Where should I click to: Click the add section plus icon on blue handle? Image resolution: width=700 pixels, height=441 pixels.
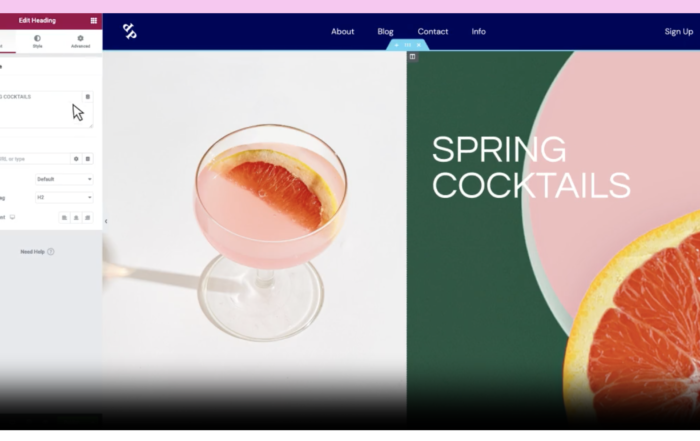click(396, 45)
